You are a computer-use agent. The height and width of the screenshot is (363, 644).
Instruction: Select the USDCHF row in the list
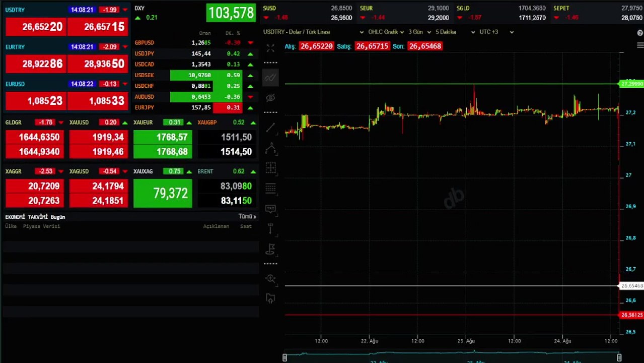click(x=194, y=86)
